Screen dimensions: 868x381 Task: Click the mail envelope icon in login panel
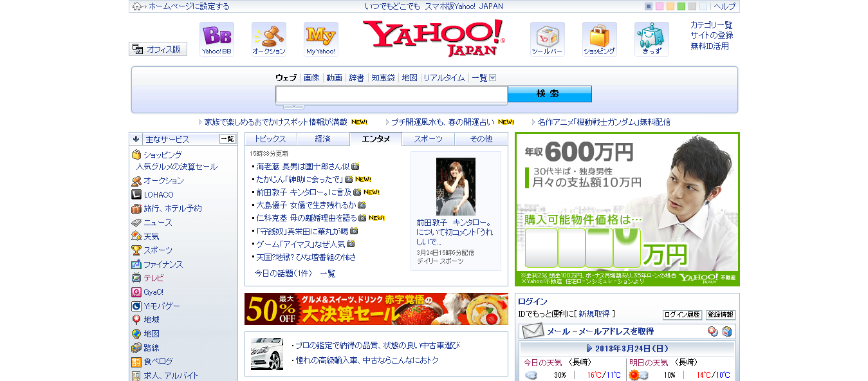point(533,331)
